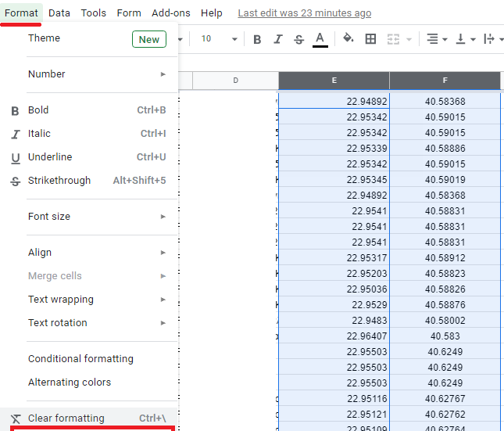Select cell with value 40.58002

pyautogui.click(x=445, y=321)
